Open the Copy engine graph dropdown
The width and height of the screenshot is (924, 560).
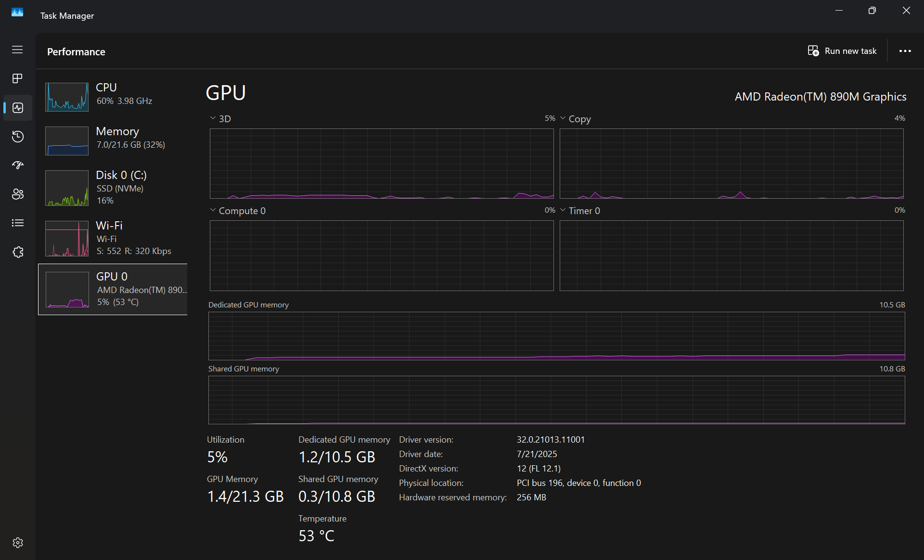point(563,118)
